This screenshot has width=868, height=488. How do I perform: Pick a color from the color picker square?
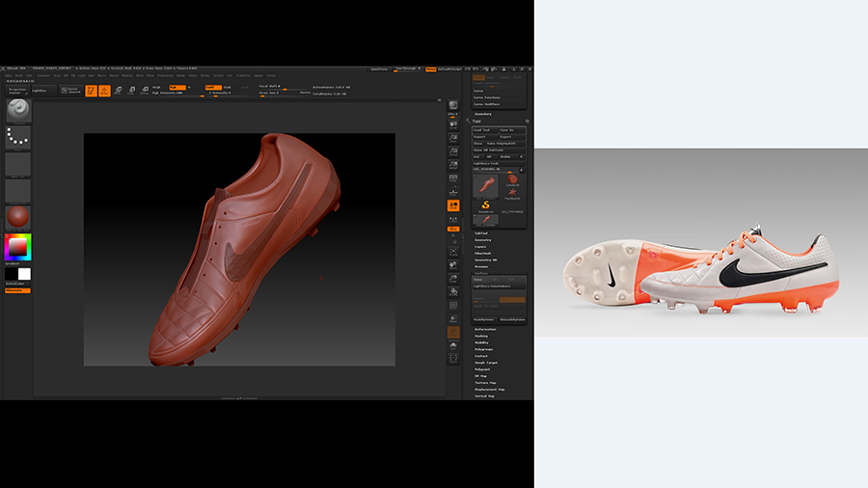click(x=18, y=247)
